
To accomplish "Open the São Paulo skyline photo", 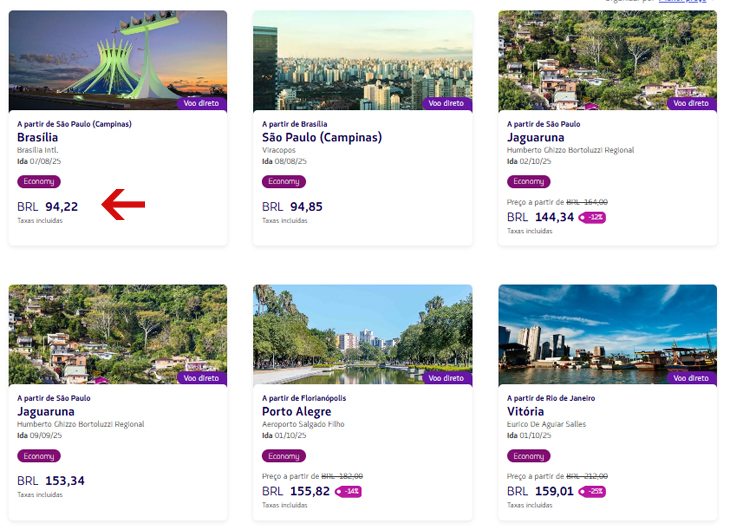I will [x=363, y=60].
